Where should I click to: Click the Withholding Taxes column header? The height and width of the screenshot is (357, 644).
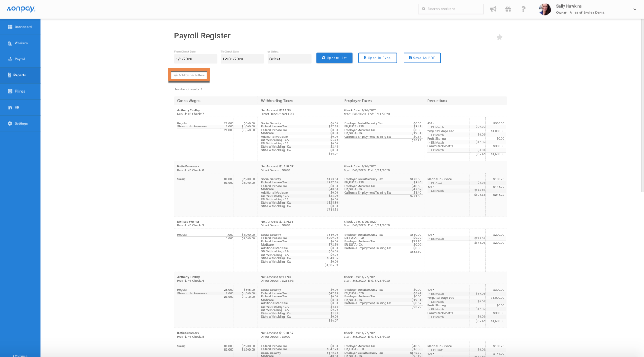click(x=277, y=101)
